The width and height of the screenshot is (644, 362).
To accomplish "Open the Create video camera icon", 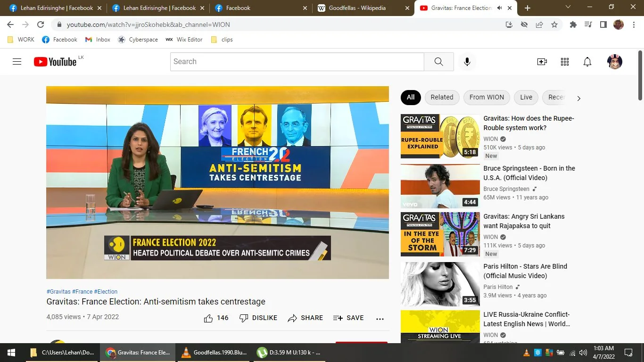I will (x=542, y=62).
